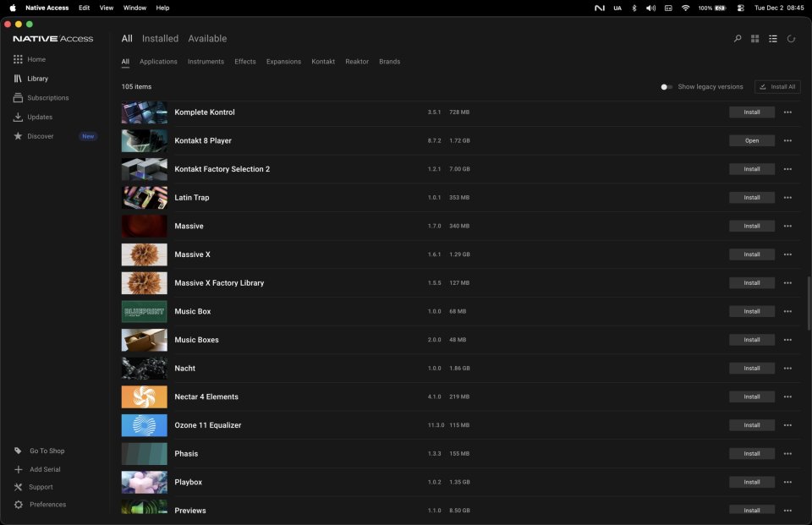The width and height of the screenshot is (812, 525).
Task: Refresh the product list
Action: click(790, 39)
